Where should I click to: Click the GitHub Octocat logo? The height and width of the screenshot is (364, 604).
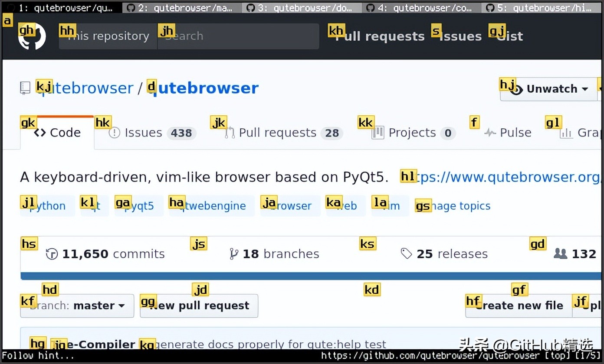coord(32,36)
